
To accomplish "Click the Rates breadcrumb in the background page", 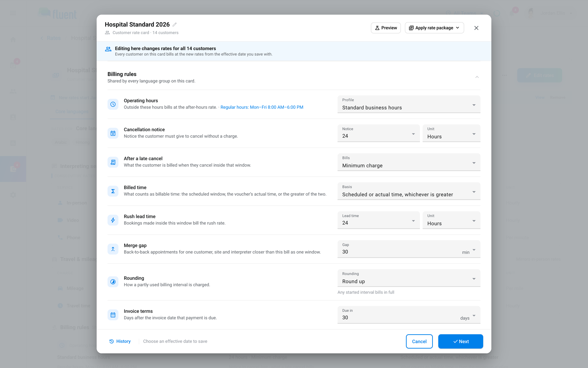I will point(54,38).
